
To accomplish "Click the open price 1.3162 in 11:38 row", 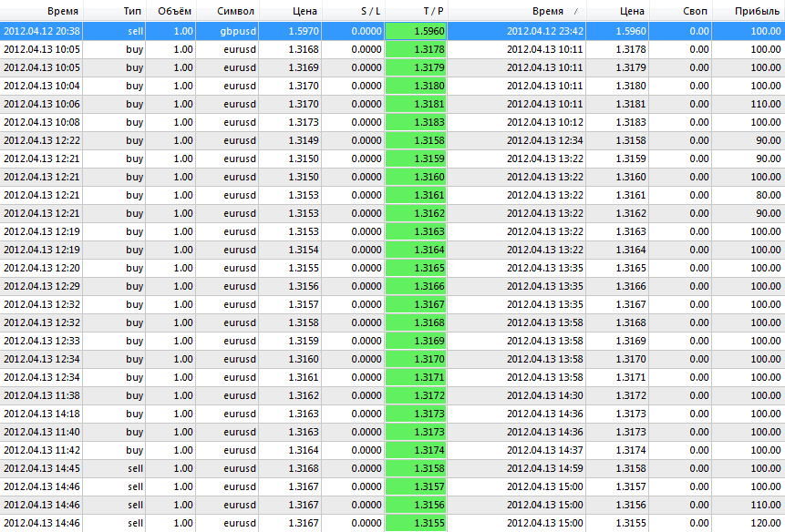I will (x=304, y=395).
